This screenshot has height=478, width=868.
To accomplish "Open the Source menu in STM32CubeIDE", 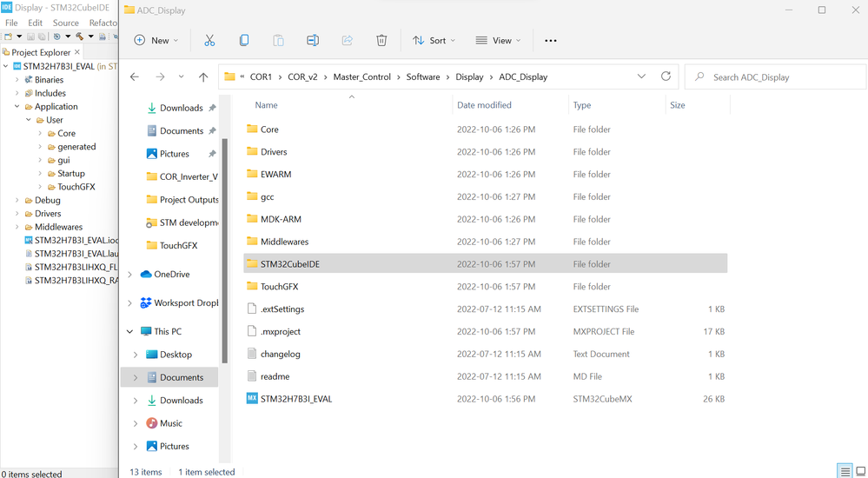I will 66,23.
